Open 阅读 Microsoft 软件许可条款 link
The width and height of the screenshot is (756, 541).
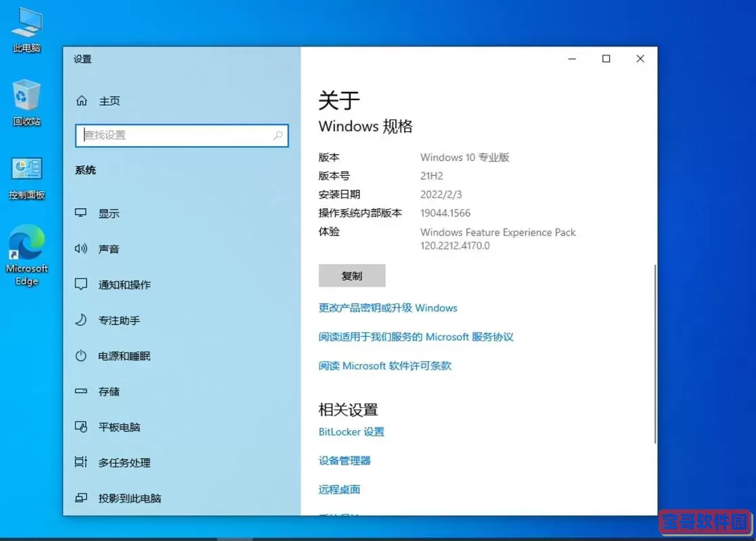coord(384,366)
